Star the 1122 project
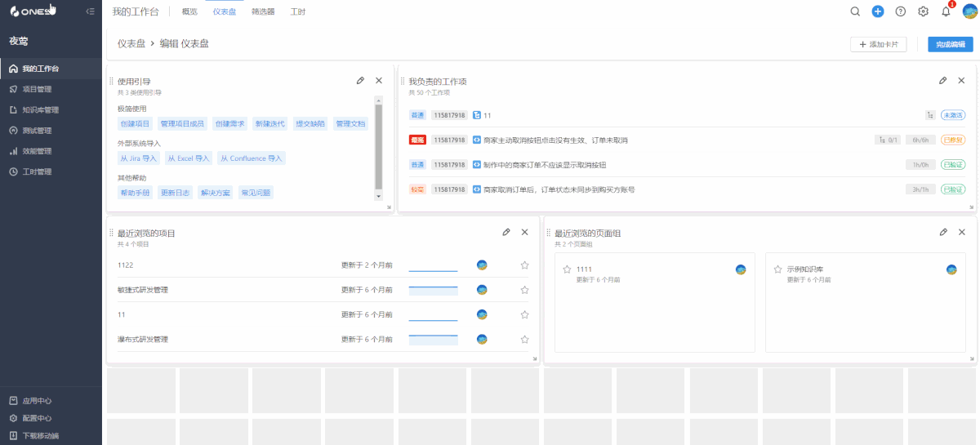980x445 pixels. point(524,265)
